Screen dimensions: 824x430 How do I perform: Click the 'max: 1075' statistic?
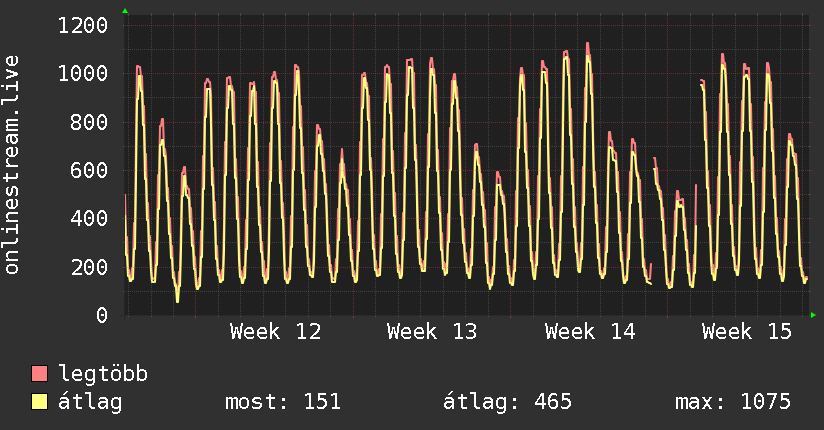point(733,402)
